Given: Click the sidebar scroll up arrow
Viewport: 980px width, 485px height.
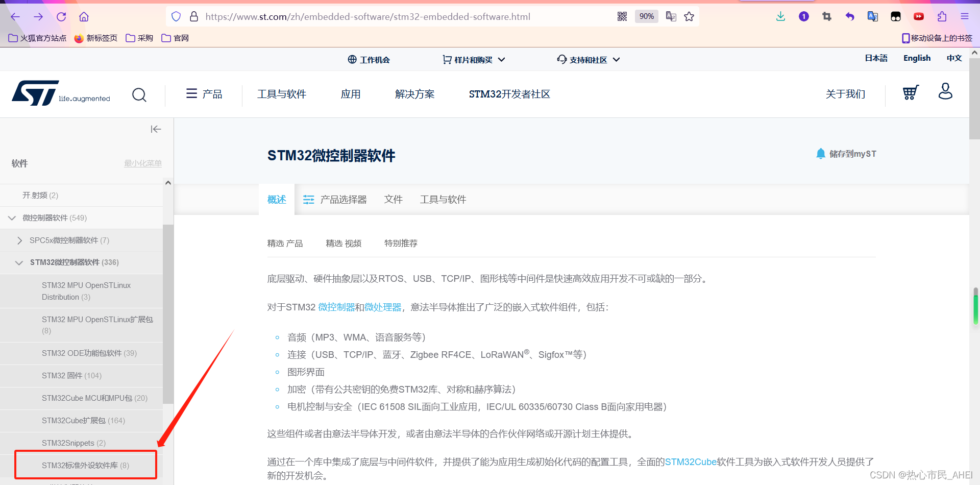Looking at the screenshot, I should tap(168, 183).
